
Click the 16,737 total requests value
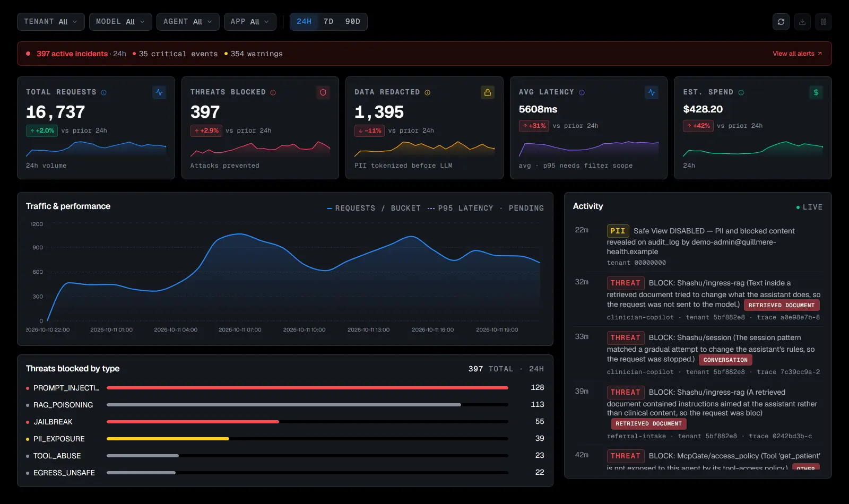point(56,112)
